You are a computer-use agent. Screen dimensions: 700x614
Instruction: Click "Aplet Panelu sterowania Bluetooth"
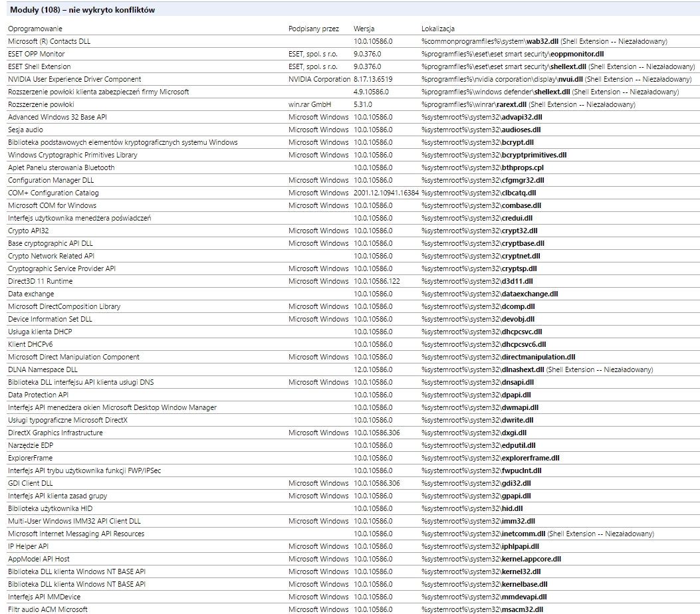[61, 167]
